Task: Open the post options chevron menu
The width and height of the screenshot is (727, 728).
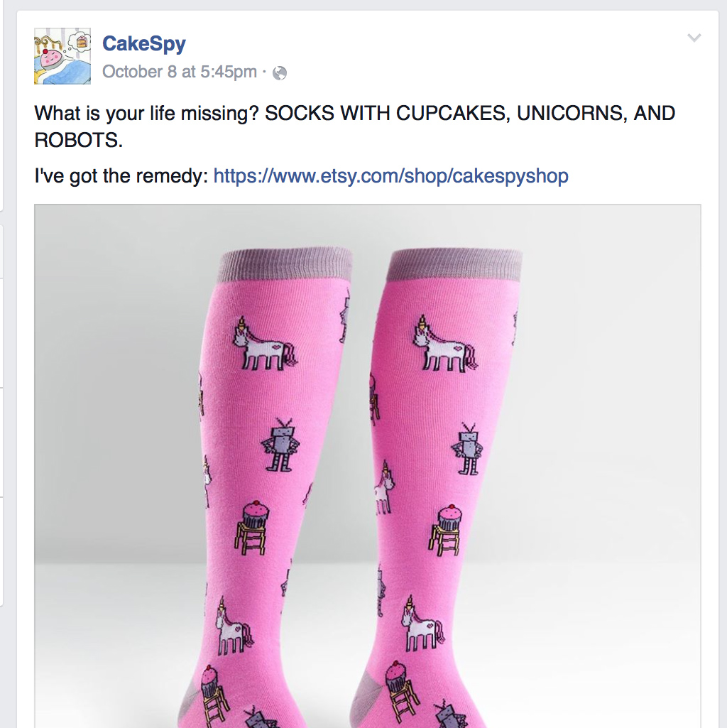Action: (x=694, y=38)
